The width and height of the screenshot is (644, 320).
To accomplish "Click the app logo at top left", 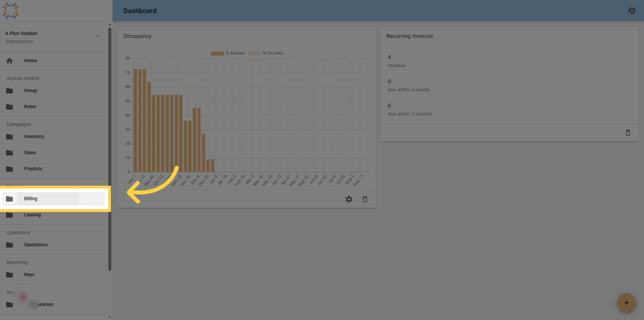I will click(x=11, y=11).
